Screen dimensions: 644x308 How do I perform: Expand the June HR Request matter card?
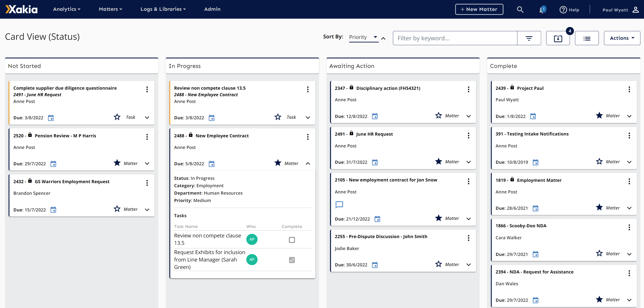(469, 162)
